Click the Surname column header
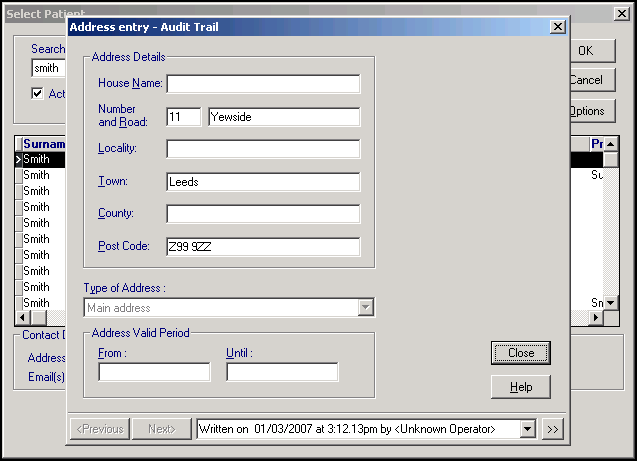This screenshot has width=637, height=461. [x=44, y=144]
